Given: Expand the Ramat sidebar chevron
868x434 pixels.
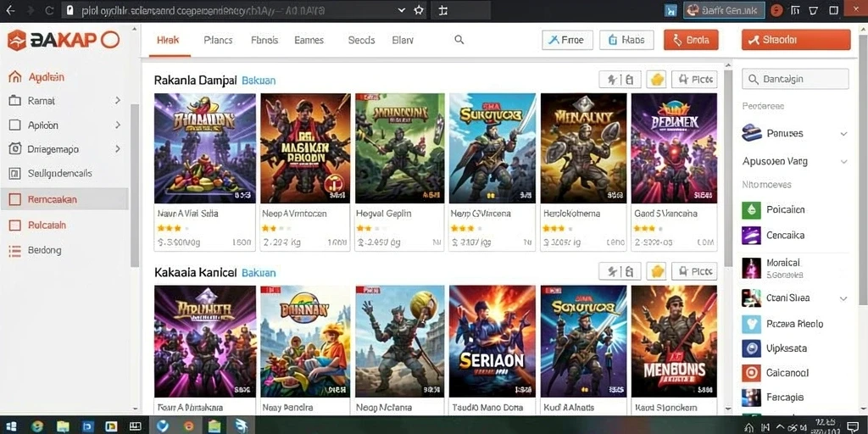Looking at the screenshot, I should tap(118, 101).
